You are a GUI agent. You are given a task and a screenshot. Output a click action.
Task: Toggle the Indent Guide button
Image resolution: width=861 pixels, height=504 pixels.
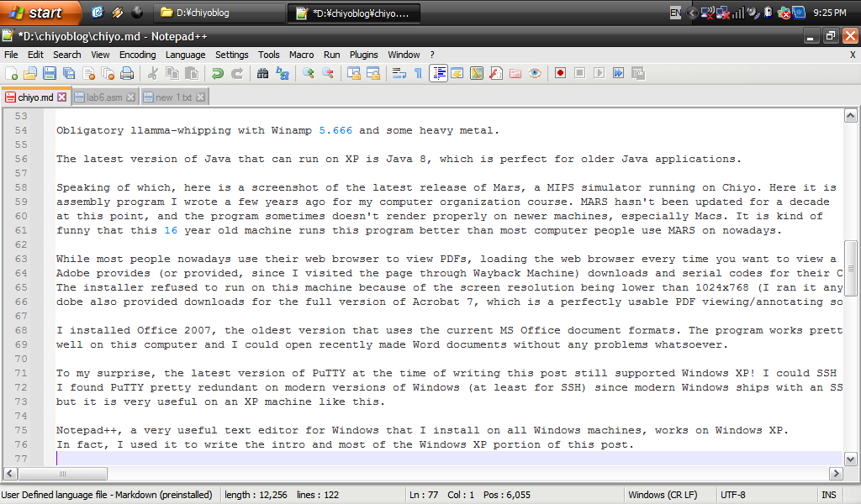438,73
